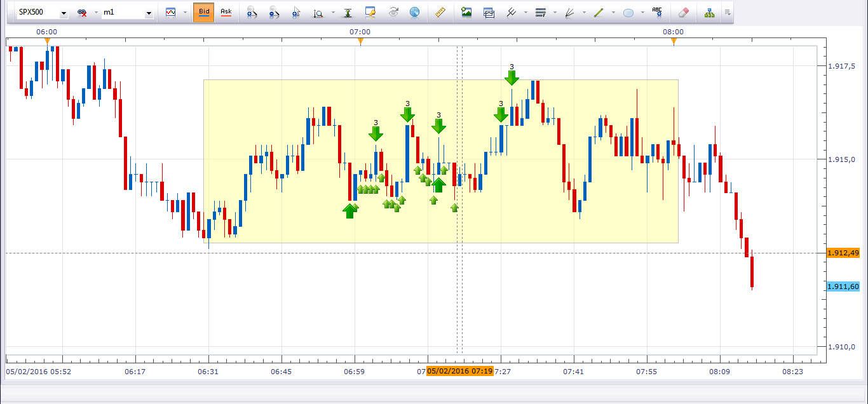Toggle the Ask price button
Viewport: 868px width, 404px height.
click(226, 12)
